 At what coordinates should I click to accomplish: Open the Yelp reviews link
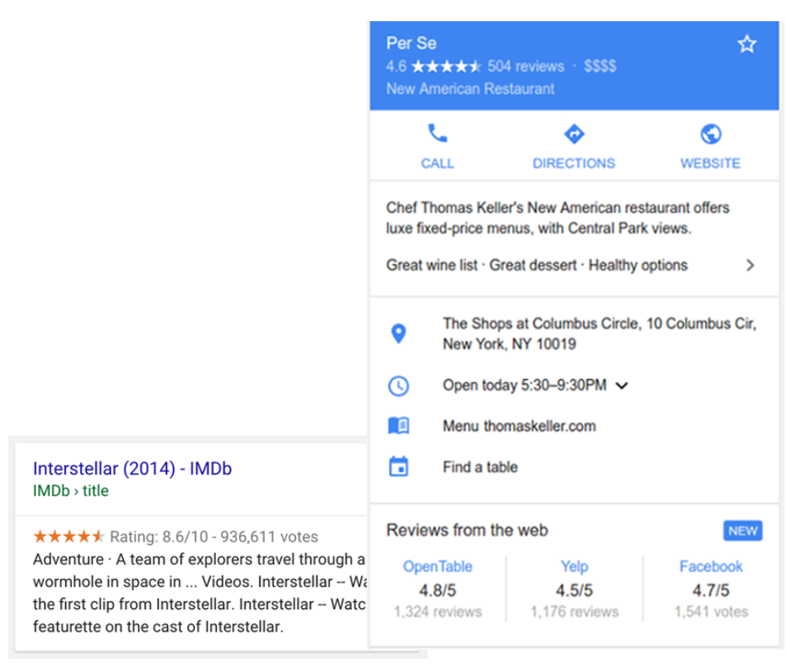(574, 566)
